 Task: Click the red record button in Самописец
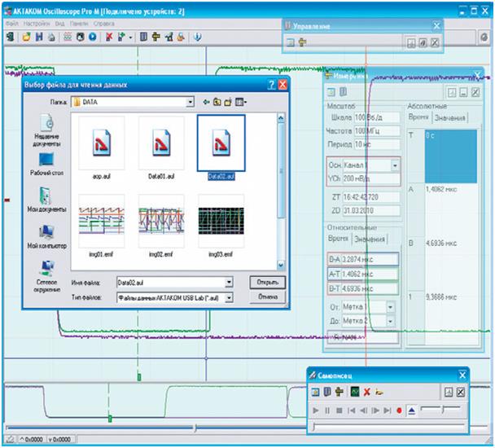pyautogui.click(x=399, y=411)
